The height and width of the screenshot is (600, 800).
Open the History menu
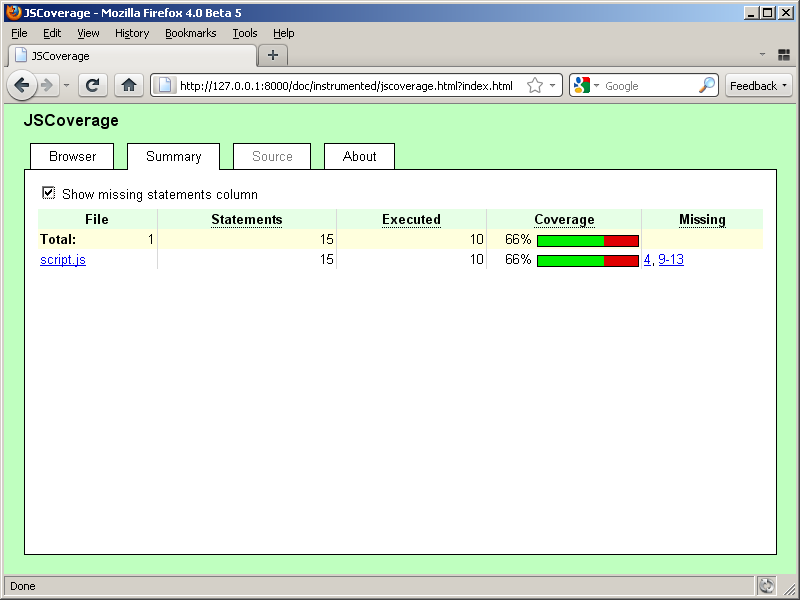coord(132,33)
